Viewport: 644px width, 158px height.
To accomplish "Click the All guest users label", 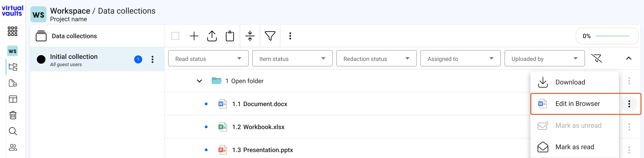I will [66, 65].
